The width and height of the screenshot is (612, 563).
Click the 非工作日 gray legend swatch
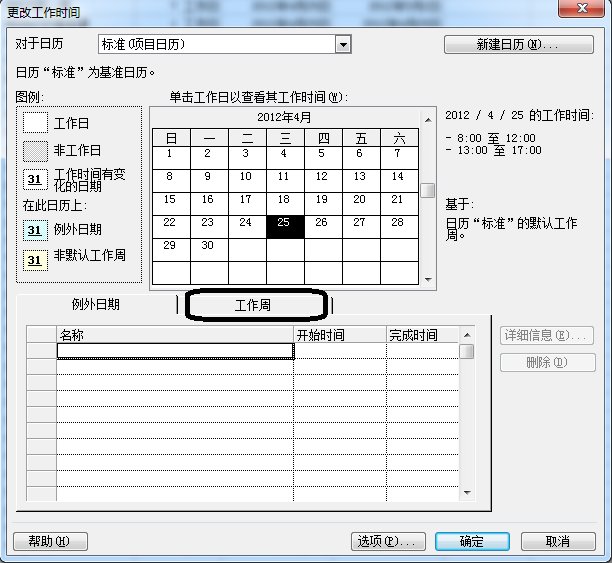click(x=36, y=151)
